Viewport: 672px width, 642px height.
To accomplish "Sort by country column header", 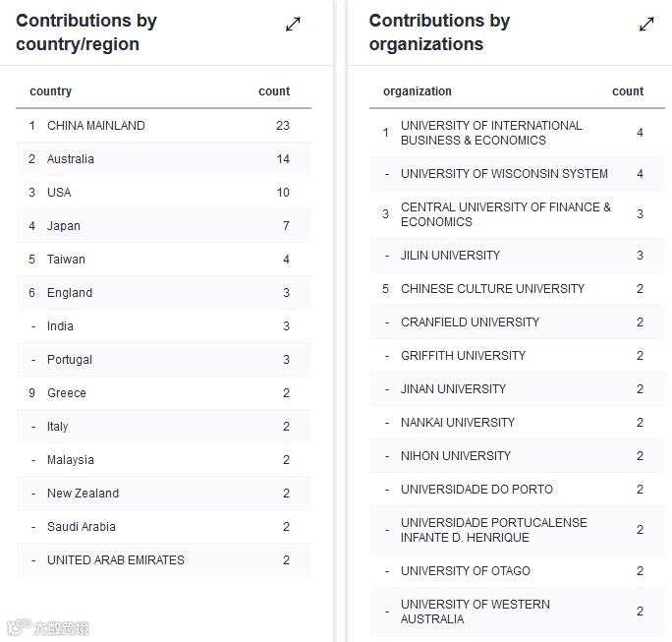I will click(x=51, y=91).
